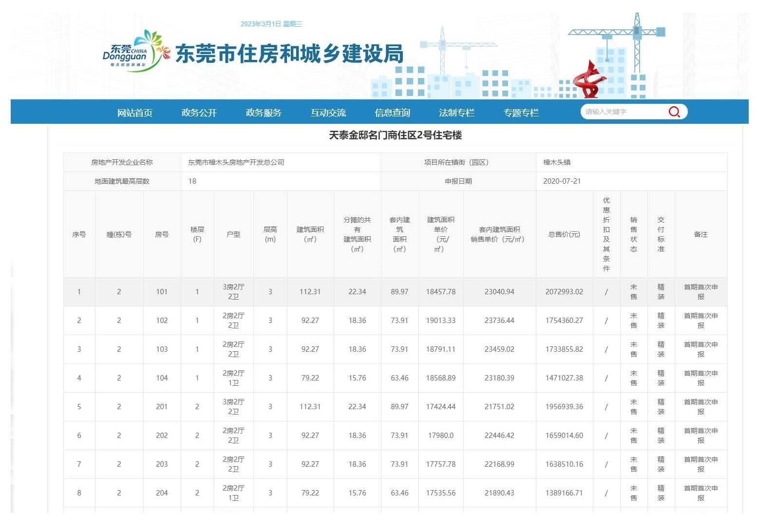Navigate to 法制专栏

pyautogui.click(x=456, y=113)
